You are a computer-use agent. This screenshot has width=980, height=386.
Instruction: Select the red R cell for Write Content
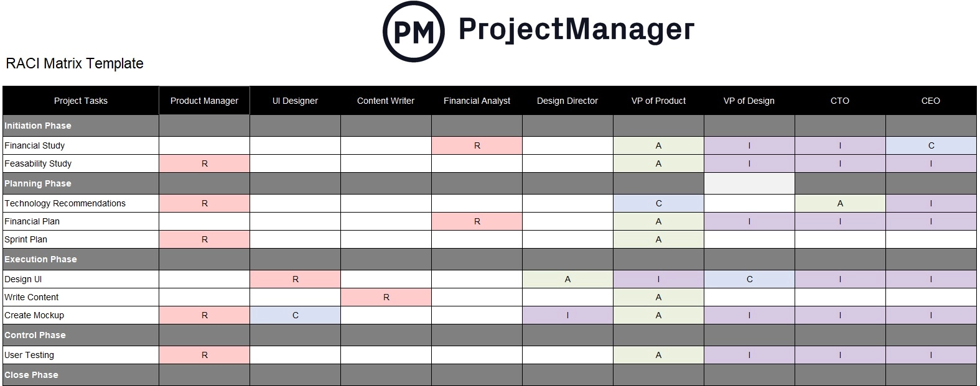(386, 297)
